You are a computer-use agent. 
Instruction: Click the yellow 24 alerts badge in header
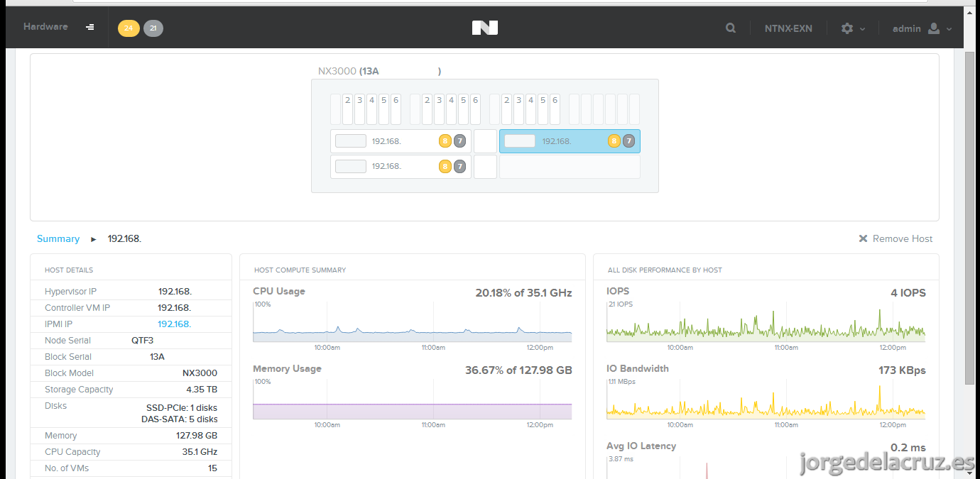click(129, 28)
